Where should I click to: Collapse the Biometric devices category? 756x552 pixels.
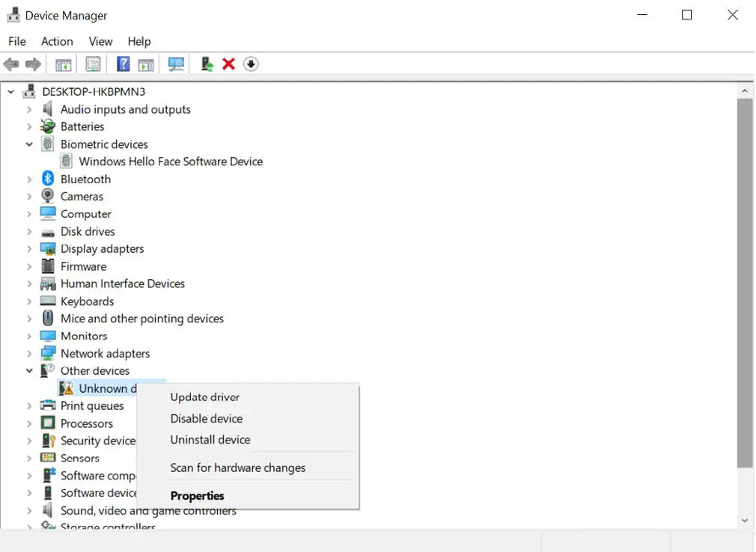pos(30,144)
